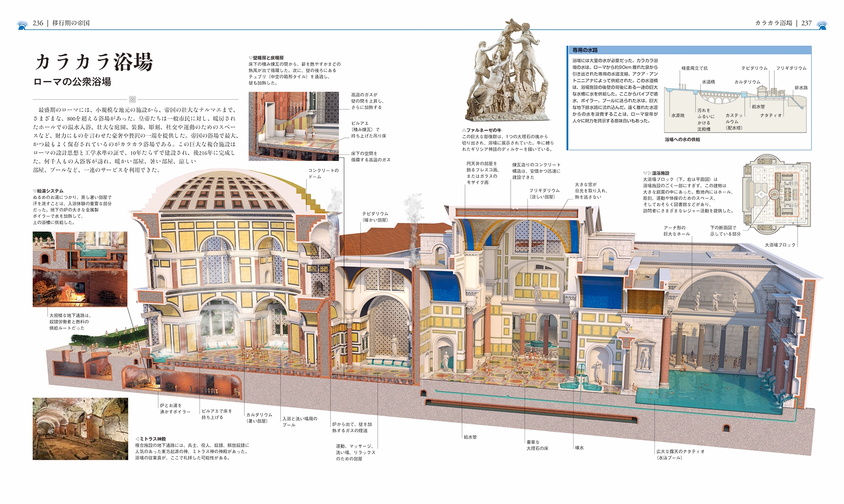
Task: Open the furnace and boiler inset illustration
Action: (80, 269)
